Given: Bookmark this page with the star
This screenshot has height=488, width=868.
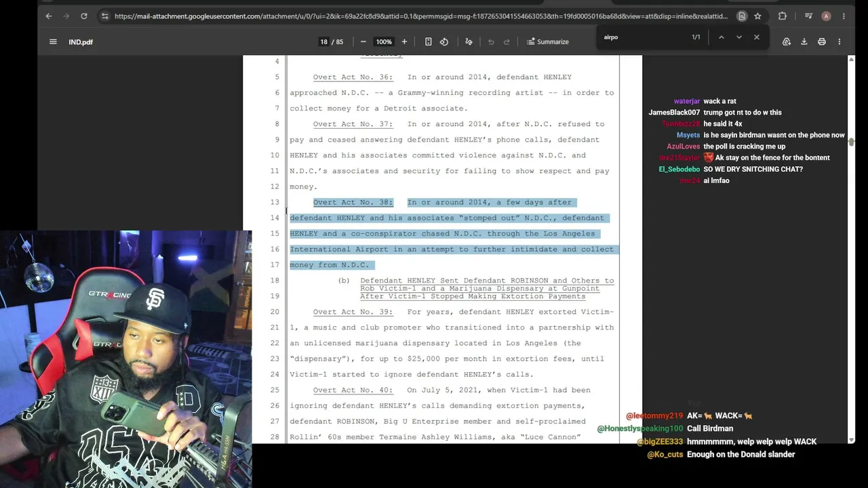Looking at the screenshot, I should click(x=757, y=16).
